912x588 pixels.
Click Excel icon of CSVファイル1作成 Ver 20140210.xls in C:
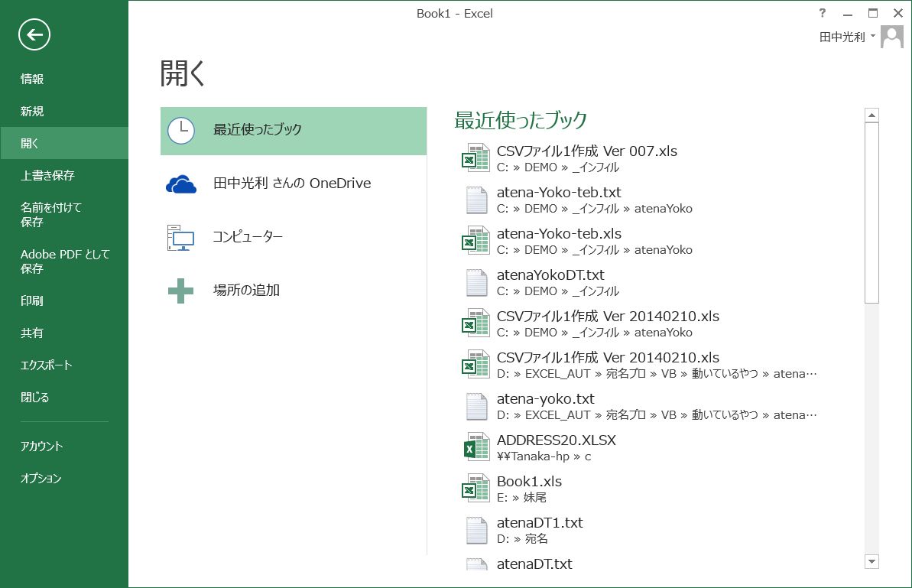(x=475, y=323)
